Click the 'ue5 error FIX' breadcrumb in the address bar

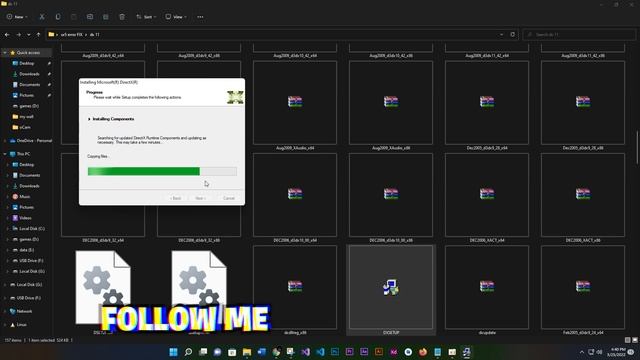(72, 35)
